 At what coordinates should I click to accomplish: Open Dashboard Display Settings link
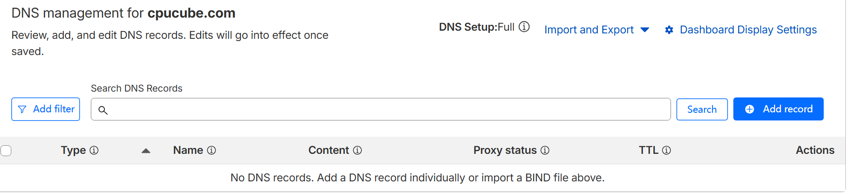(x=748, y=30)
